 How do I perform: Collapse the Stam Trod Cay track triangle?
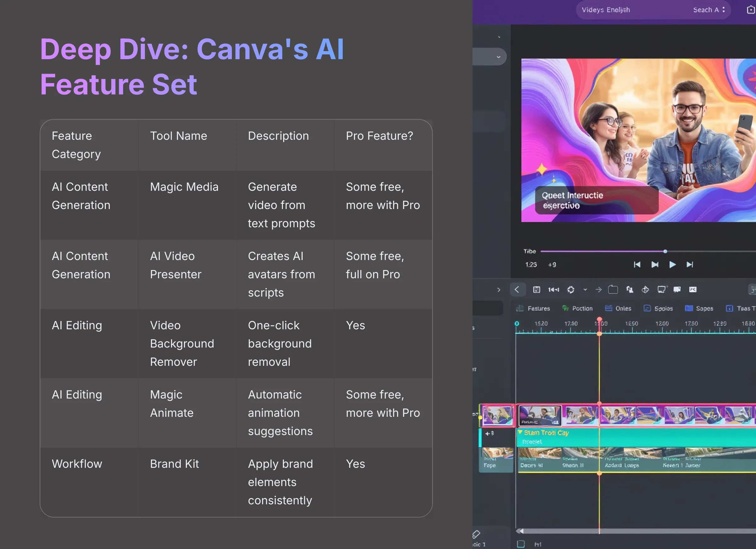tap(520, 432)
